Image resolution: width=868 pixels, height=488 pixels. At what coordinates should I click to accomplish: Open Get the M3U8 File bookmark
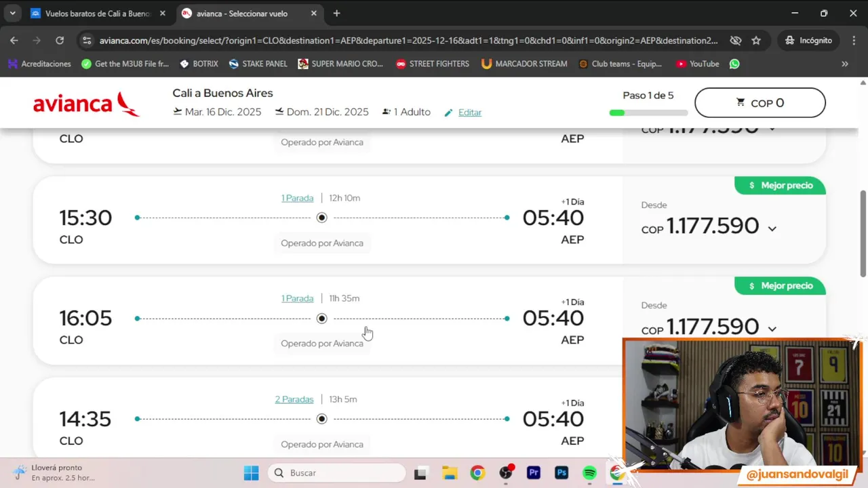pos(125,64)
